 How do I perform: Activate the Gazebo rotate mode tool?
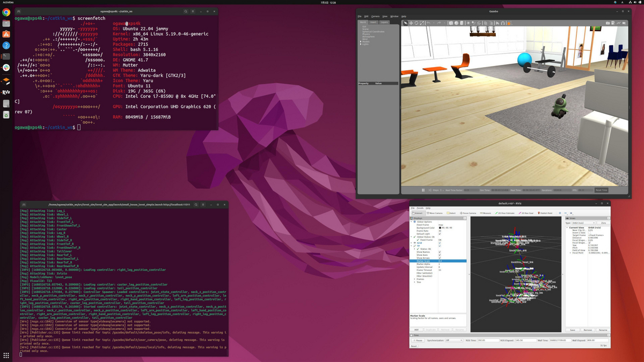tap(416, 23)
